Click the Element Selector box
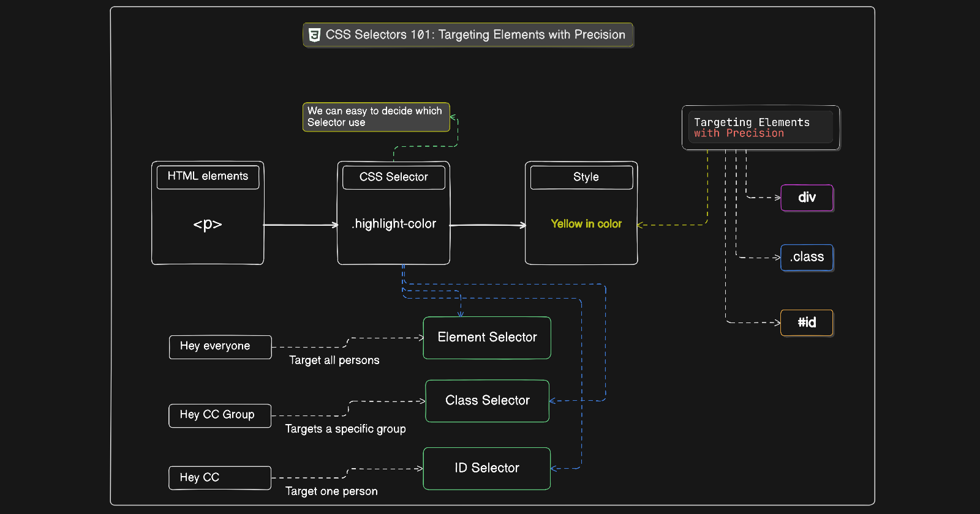Image resolution: width=980 pixels, height=514 pixels. pos(487,338)
